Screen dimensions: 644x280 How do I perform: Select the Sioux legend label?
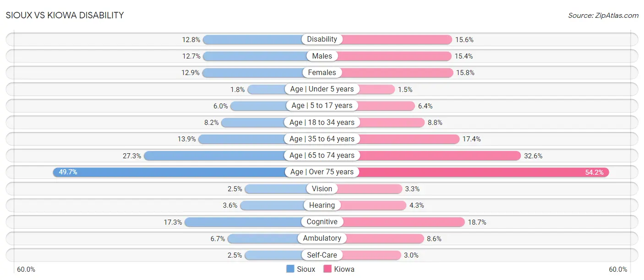click(306, 269)
